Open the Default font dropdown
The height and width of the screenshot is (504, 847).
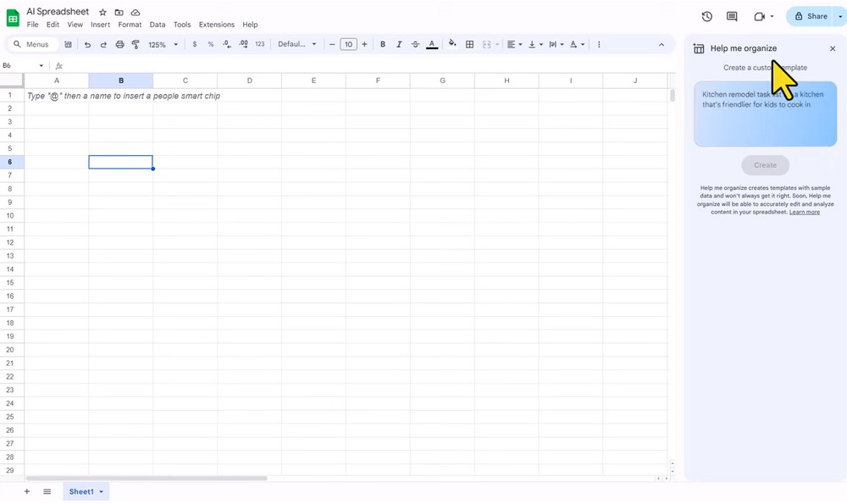296,44
